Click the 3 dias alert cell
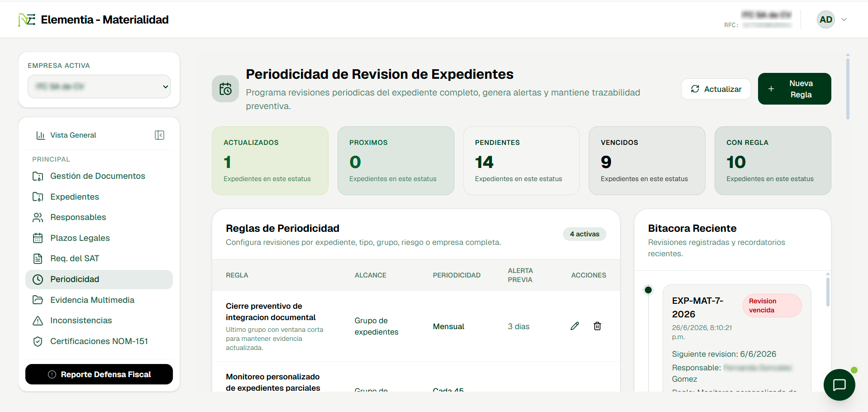This screenshot has width=868, height=412. click(519, 326)
